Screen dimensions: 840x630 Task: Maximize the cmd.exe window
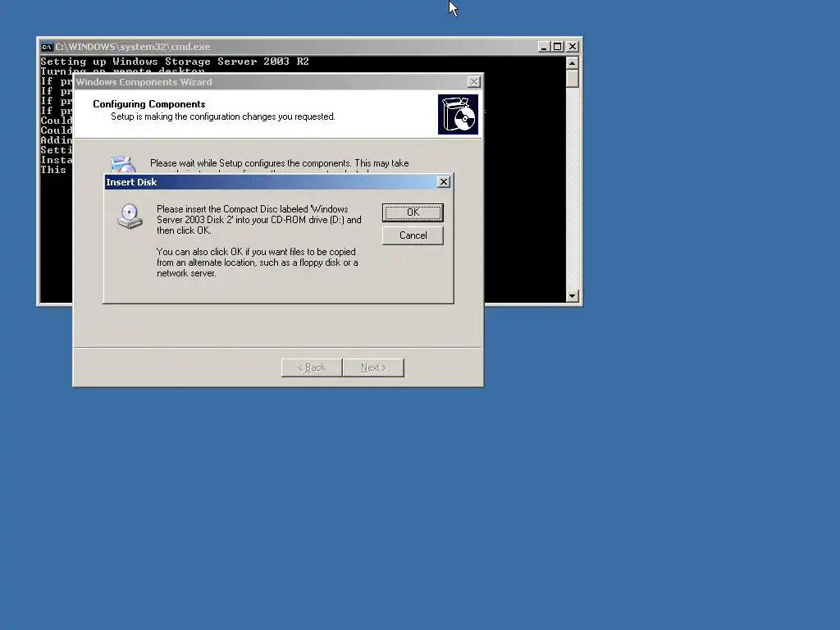pyautogui.click(x=558, y=47)
